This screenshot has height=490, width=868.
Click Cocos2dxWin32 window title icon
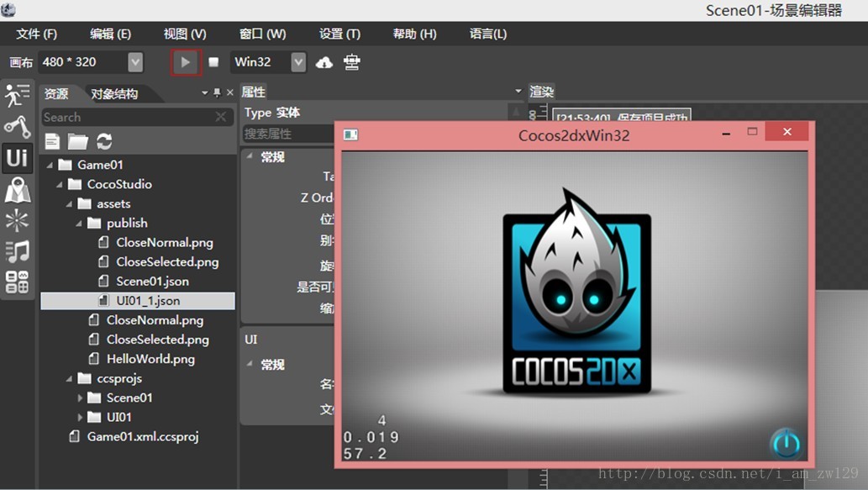[350, 134]
